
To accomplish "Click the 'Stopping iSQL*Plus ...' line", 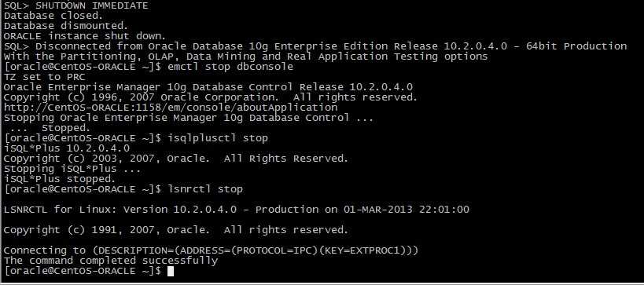I will (x=72, y=169).
